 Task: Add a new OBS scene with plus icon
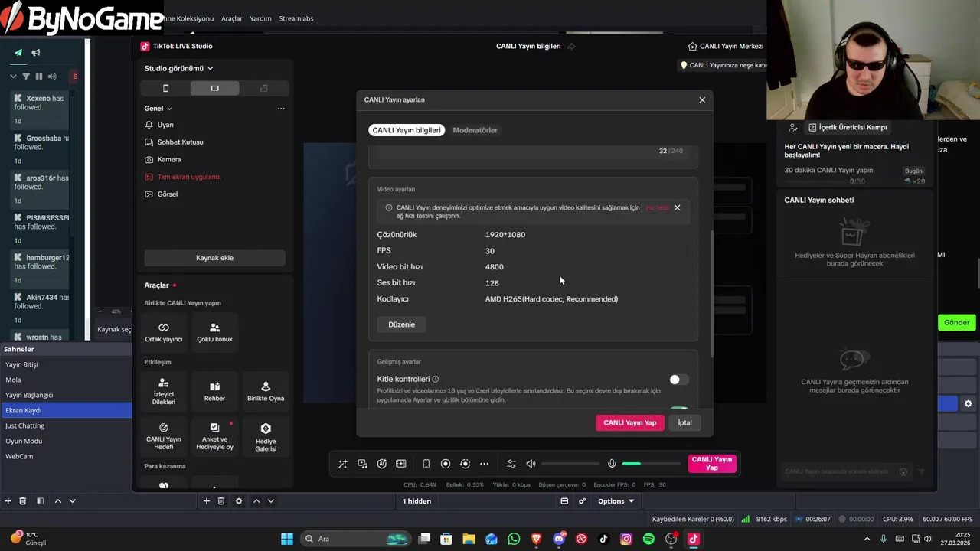tap(8, 501)
